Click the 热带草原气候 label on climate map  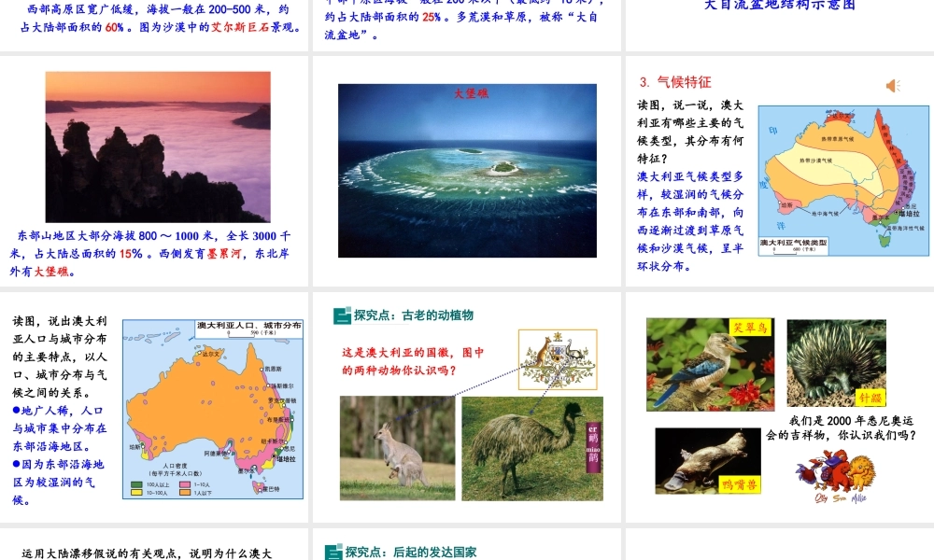837,139
